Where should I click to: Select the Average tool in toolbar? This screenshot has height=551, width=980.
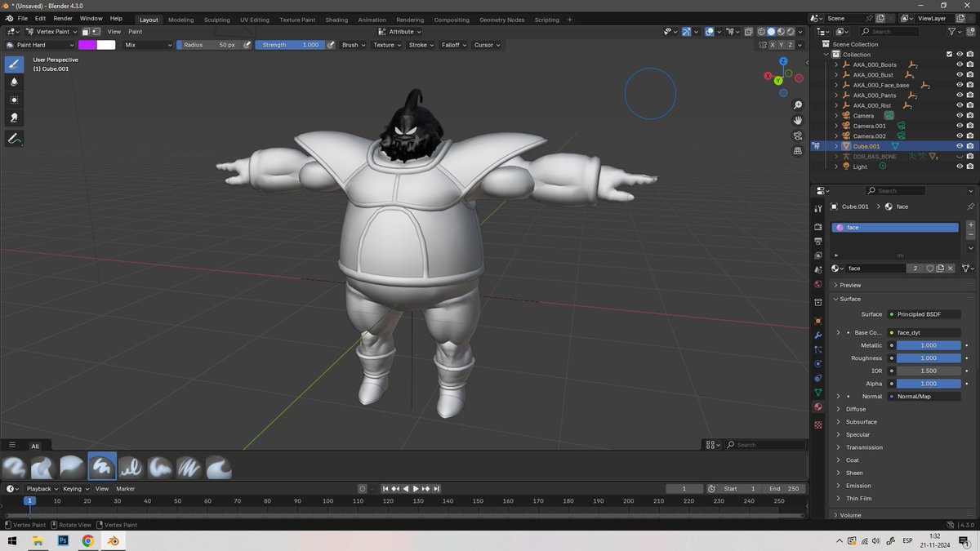tap(14, 100)
